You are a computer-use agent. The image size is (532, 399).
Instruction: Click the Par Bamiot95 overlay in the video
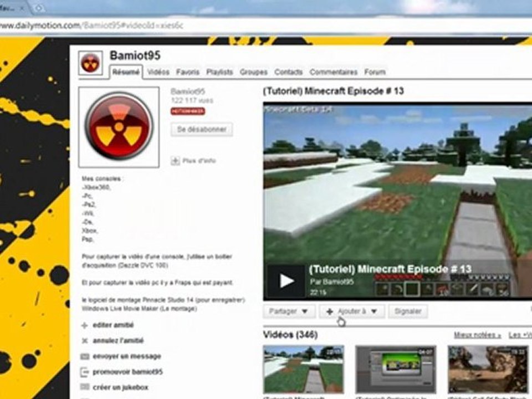click(x=332, y=282)
